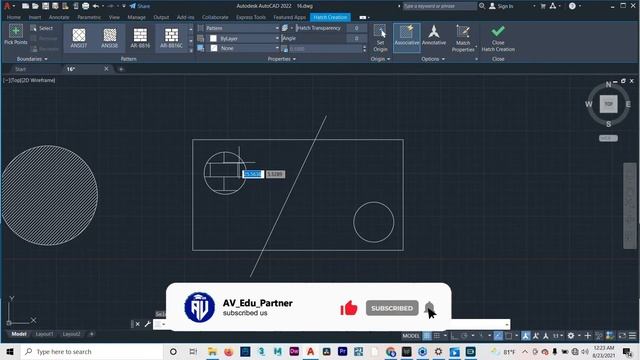Expand the Boundaries panel
The image size is (640, 360).
point(32,59)
